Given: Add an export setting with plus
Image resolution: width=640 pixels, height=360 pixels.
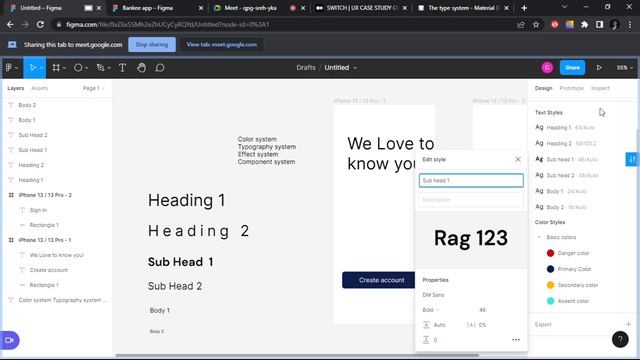Looking at the screenshot, I should pyautogui.click(x=628, y=324).
